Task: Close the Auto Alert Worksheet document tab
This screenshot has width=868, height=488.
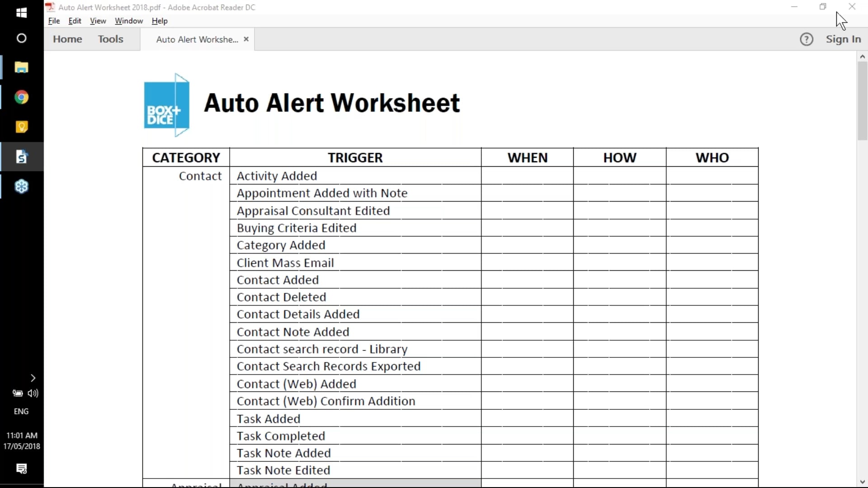Action: pyautogui.click(x=246, y=39)
